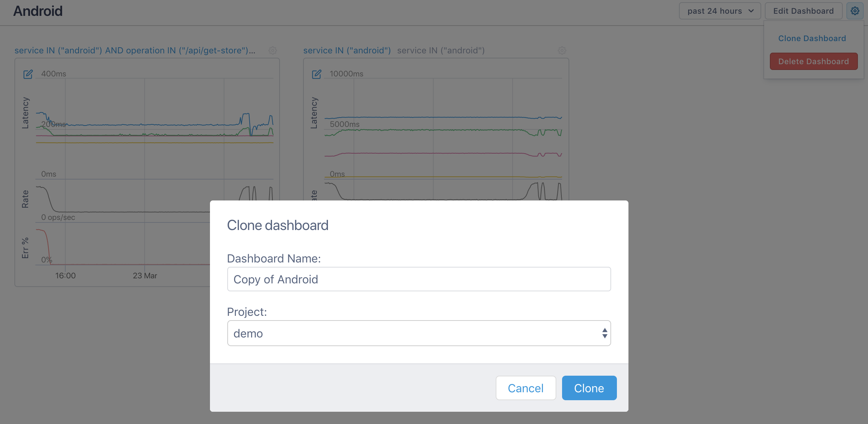The width and height of the screenshot is (868, 424).
Task: Confirm cloning with the Clone button
Action: [589, 388]
